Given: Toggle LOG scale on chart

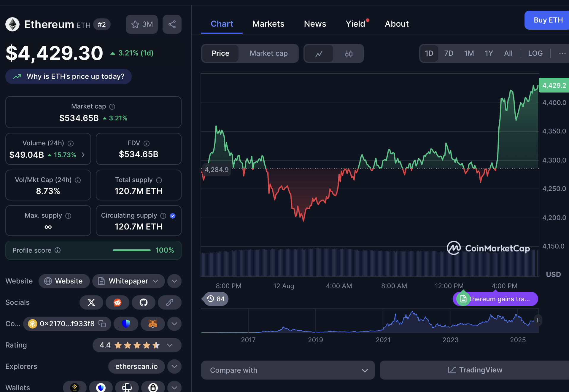Looking at the screenshot, I should [535, 53].
